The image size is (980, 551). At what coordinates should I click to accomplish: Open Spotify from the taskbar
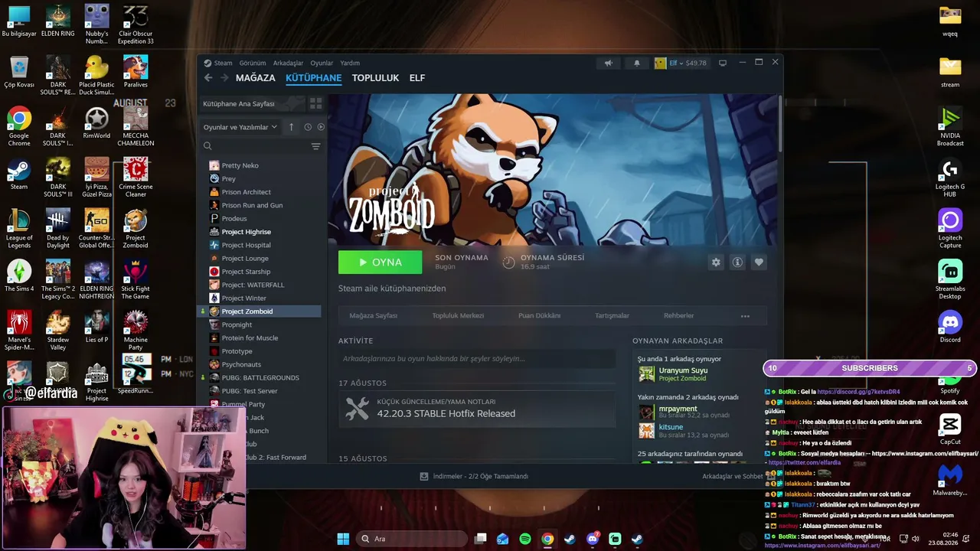pyautogui.click(x=525, y=539)
